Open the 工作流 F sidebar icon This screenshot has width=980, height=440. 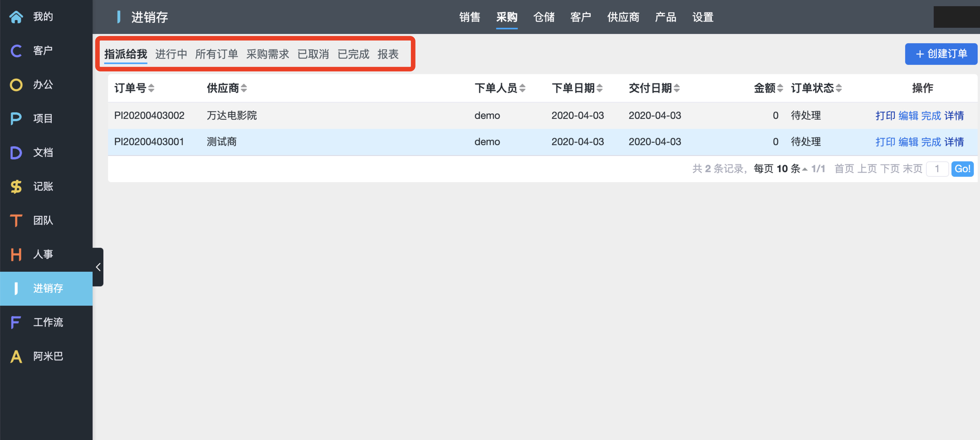(x=16, y=323)
